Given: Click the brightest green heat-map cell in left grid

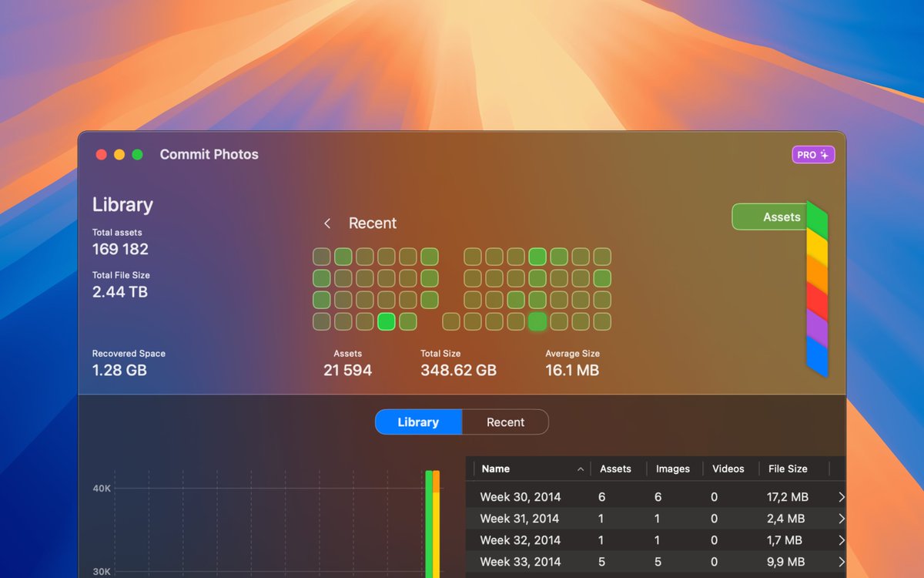Looking at the screenshot, I should (x=387, y=321).
